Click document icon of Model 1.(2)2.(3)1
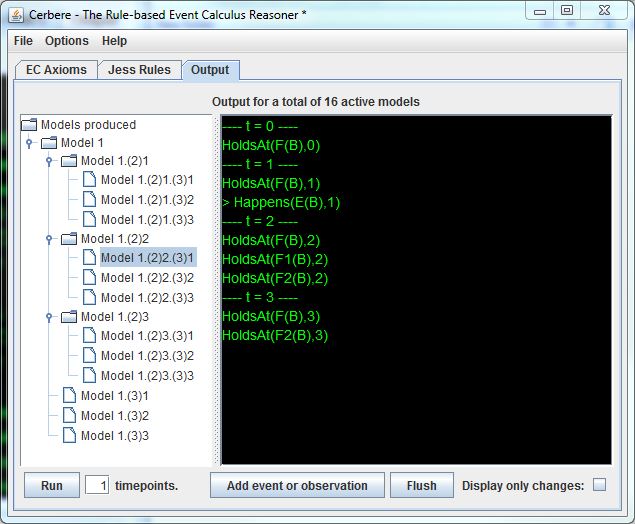 (x=89, y=257)
